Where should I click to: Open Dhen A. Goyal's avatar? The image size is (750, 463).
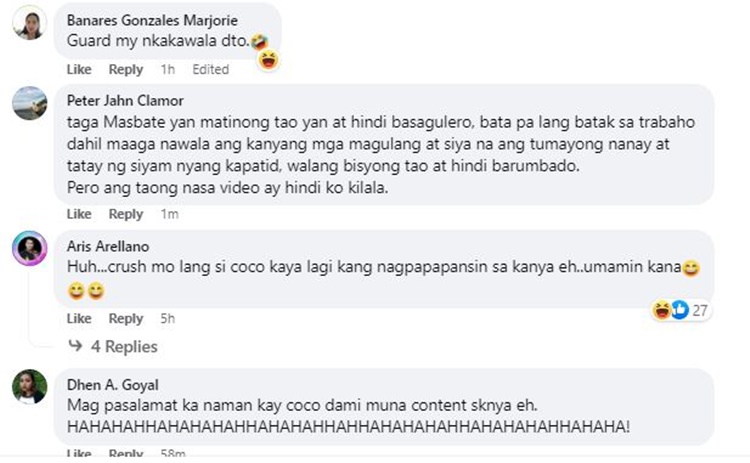click(x=30, y=386)
